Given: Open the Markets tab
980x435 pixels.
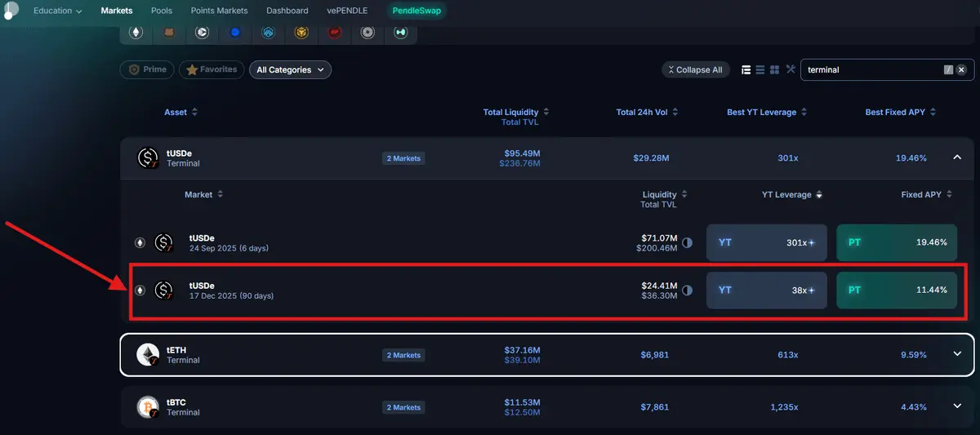Looking at the screenshot, I should click(117, 11).
